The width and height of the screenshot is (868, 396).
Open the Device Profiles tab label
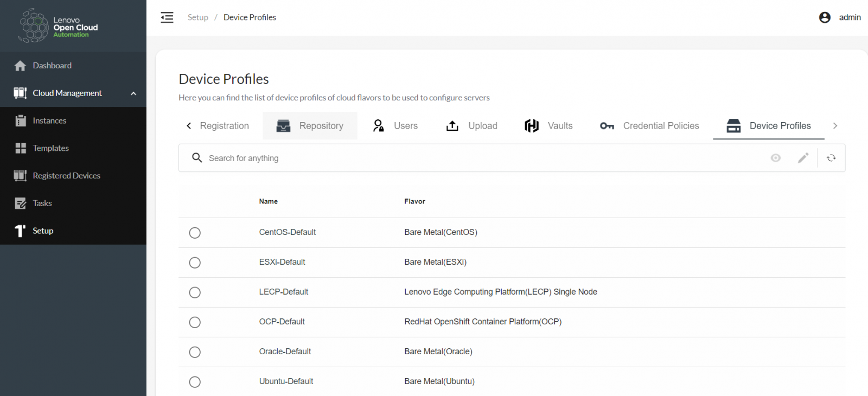coord(780,126)
